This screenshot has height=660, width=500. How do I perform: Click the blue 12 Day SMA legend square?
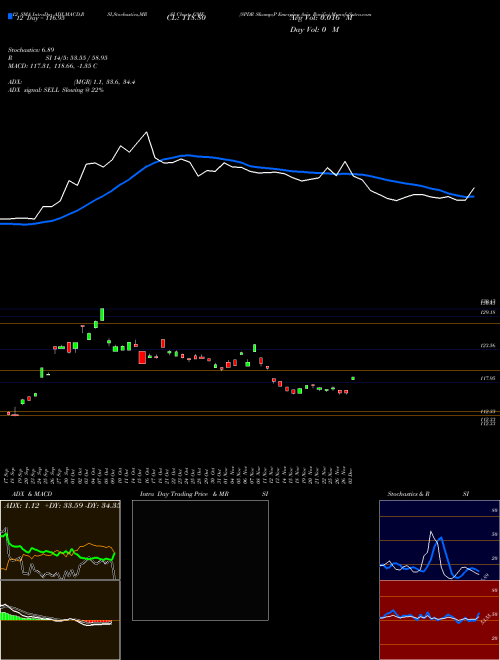(x=10, y=16)
